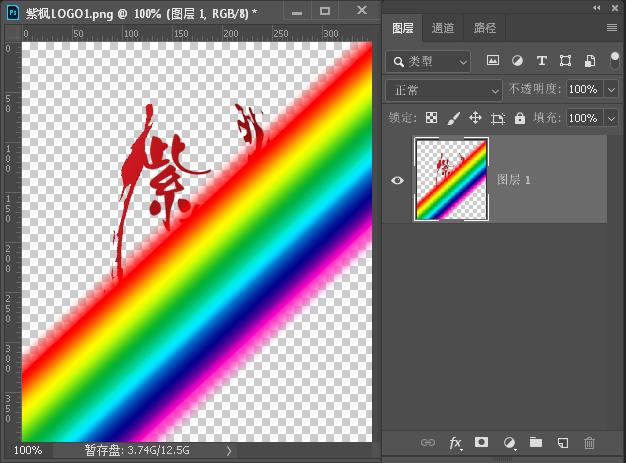Lock layer position with move icon
The image size is (626, 463).
pos(475,118)
